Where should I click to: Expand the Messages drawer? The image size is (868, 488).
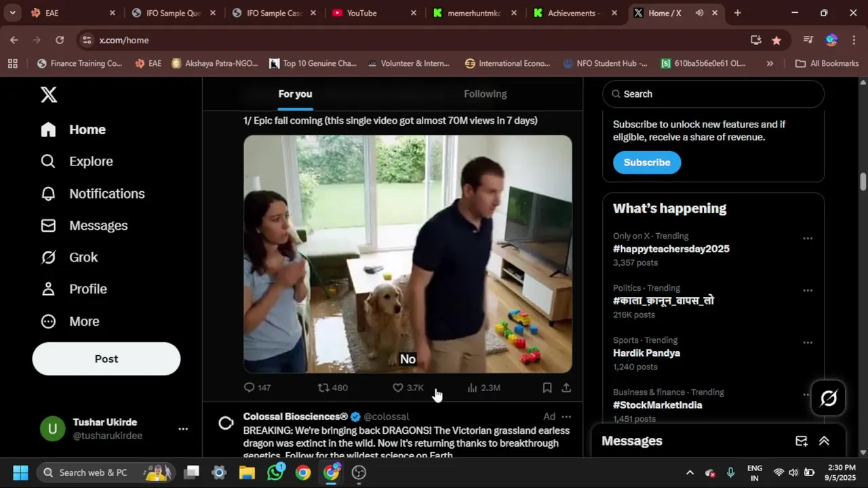(825, 441)
